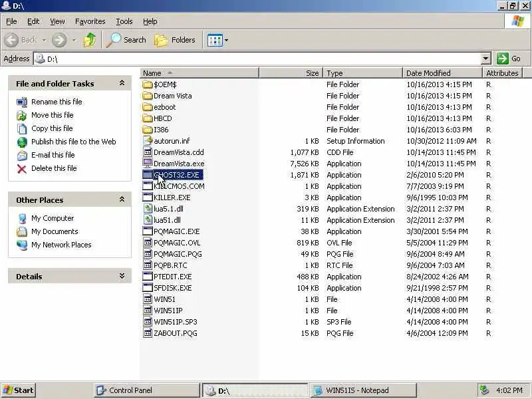Select the lua51.dll file icon

(148, 220)
